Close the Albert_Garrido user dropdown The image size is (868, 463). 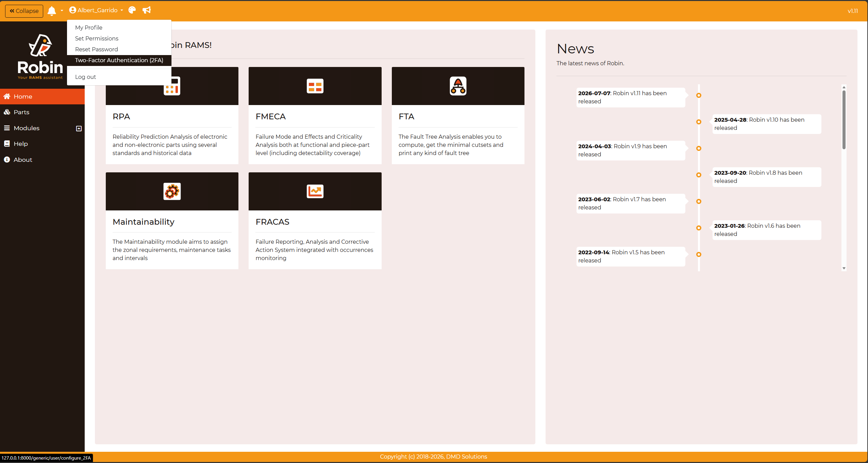coord(96,10)
